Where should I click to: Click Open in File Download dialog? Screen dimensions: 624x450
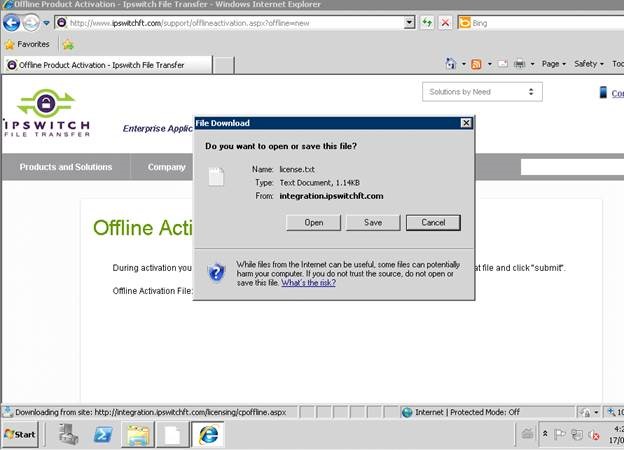[x=314, y=222]
